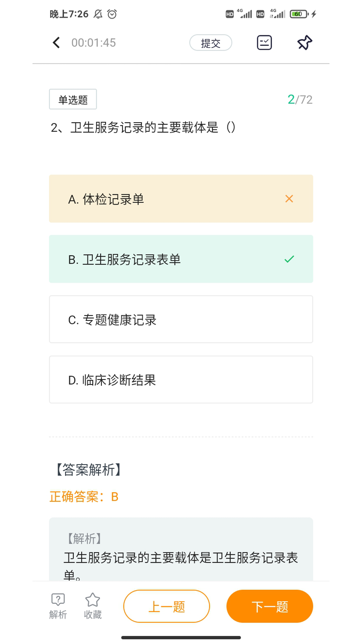The height and width of the screenshot is (644, 362).
Task: Open the answer sheet card icon
Action: coord(264,43)
